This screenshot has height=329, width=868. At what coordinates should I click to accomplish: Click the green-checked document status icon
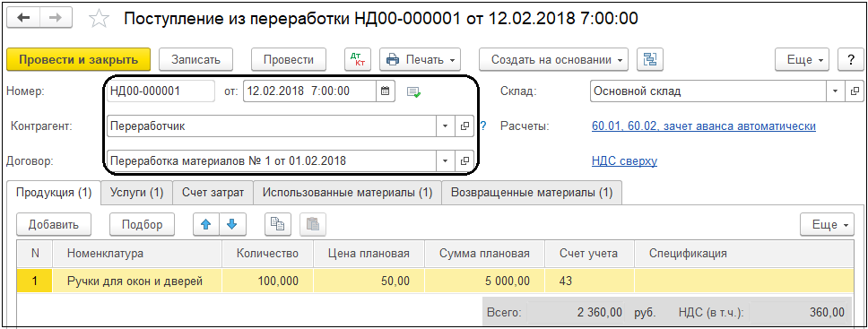pos(413,92)
